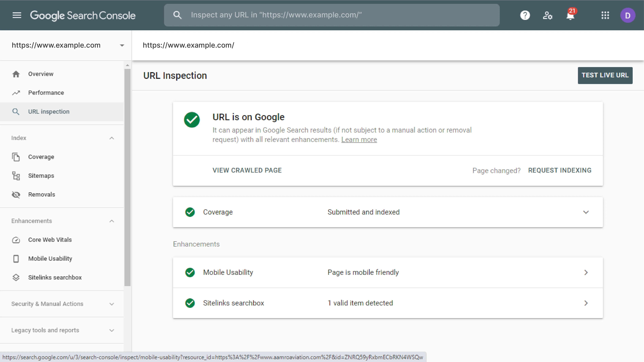Click the Sitemaps tree icon
Screen dimensions: 644x362
tap(16, 176)
